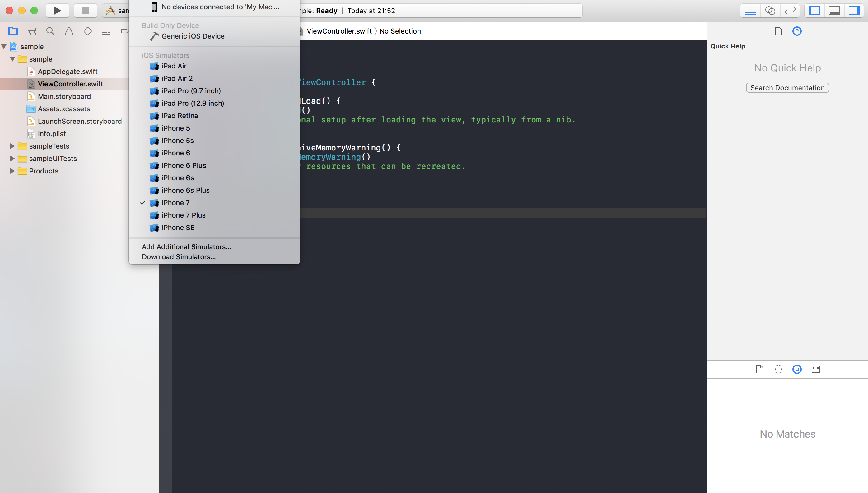Show the File inspector in the right panel
Viewport: 868px width, 493px height.
coord(778,31)
